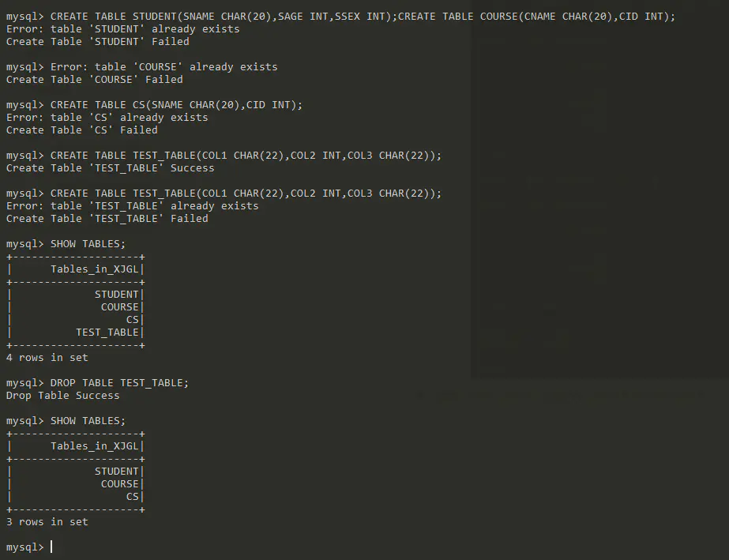The image size is (729, 560).
Task: Click the Create Table 'STUDENT' Failed line
Action: point(97,42)
